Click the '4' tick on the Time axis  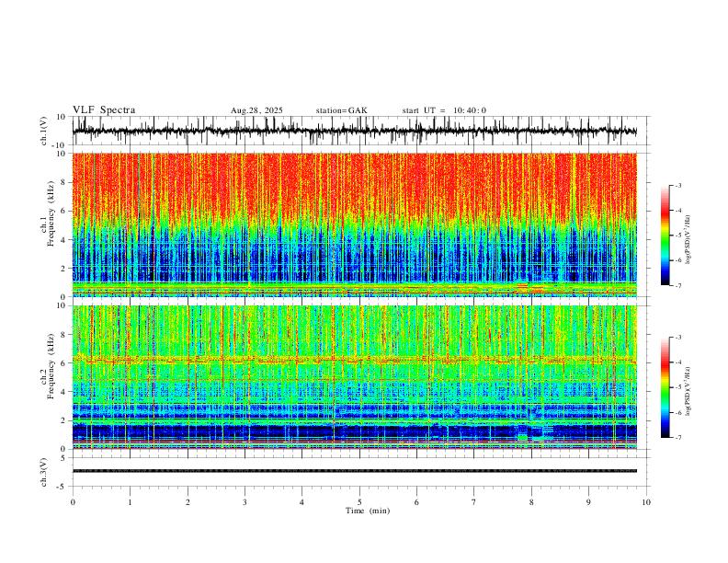pyautogui.click(x=301, y=502)
